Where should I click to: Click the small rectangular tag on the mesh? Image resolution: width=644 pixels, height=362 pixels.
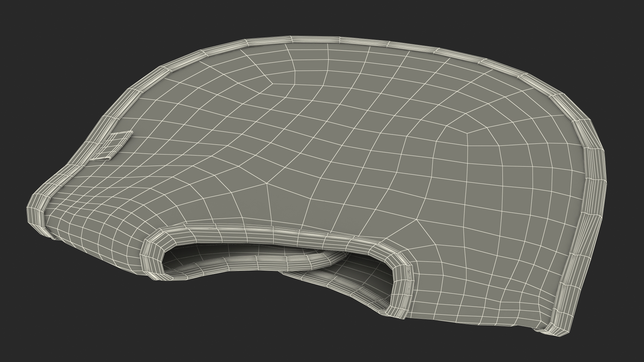click(114, 145)
